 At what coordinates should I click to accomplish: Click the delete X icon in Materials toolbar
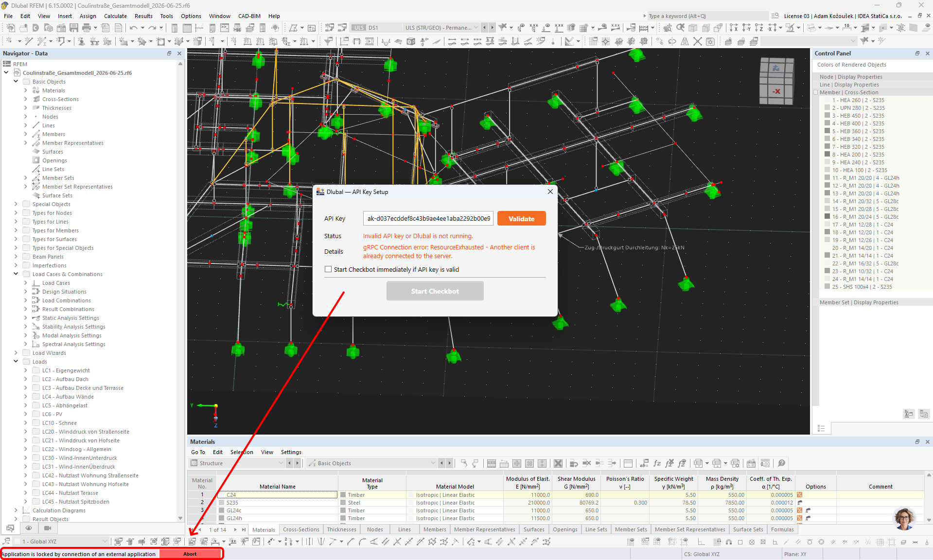[x=558, y=463]
